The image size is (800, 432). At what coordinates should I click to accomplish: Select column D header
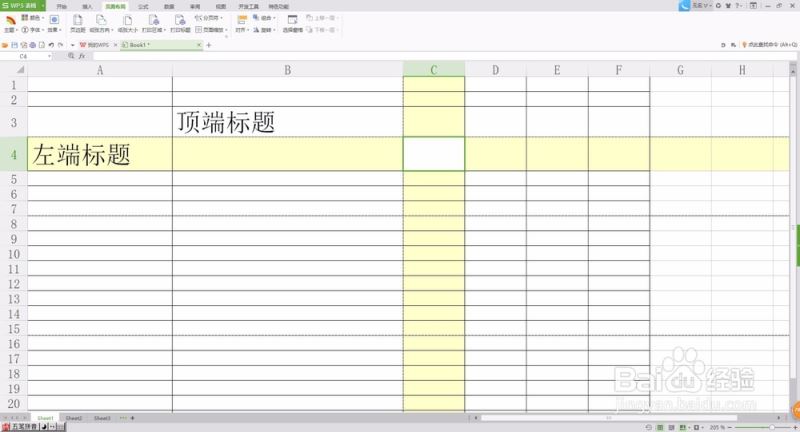(x=495, y=70)
